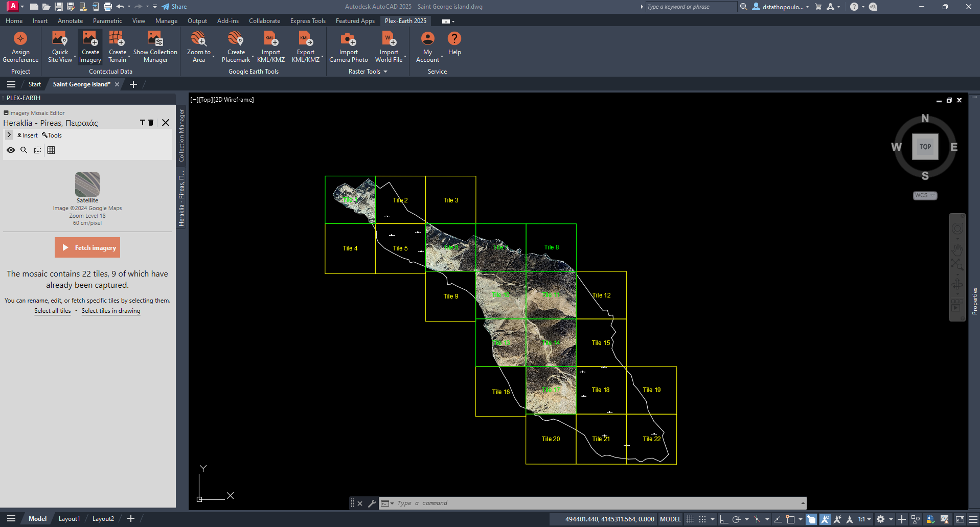Image resolution: width=980 pixels, height=527 pixels.
Task: Show the mosaic tile grid icon
Action: pyautogui.click(x=51, y=150)
